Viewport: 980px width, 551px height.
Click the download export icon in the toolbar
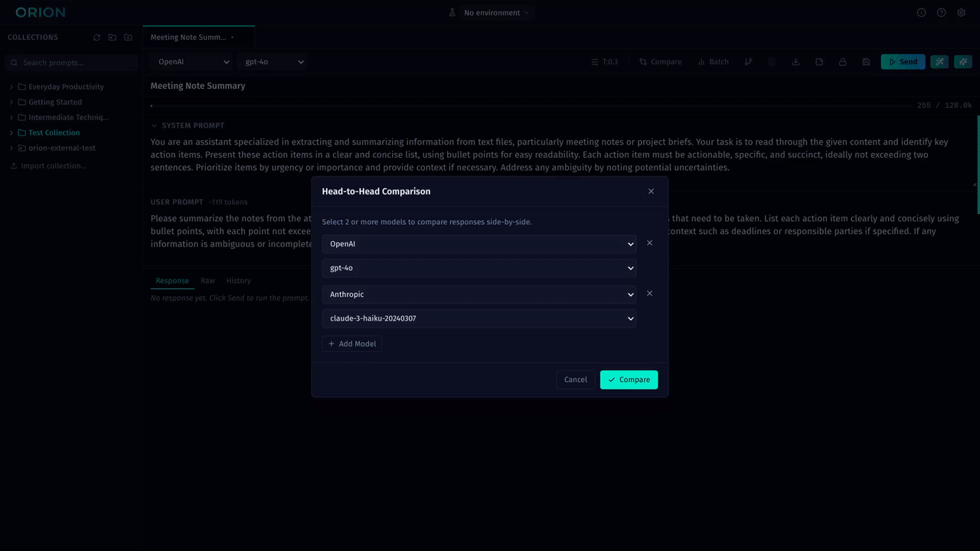click(x=795, y=62)
